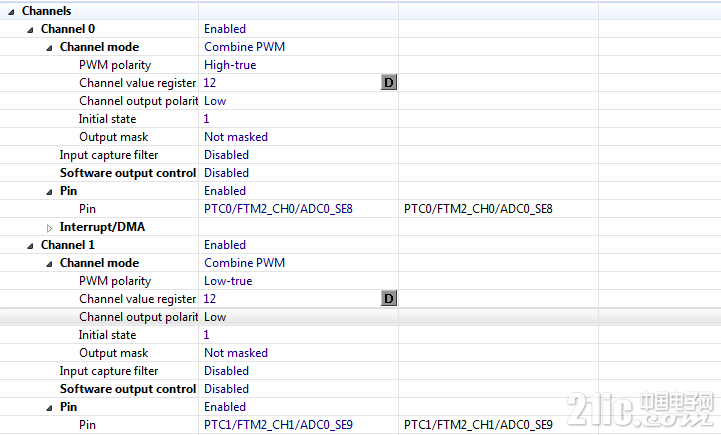Viewport: 721px width, 435px height.
Task: Select the PTC1/FTM2_CH1/ADC0_SE9 pin value
Action: [278, 425]
